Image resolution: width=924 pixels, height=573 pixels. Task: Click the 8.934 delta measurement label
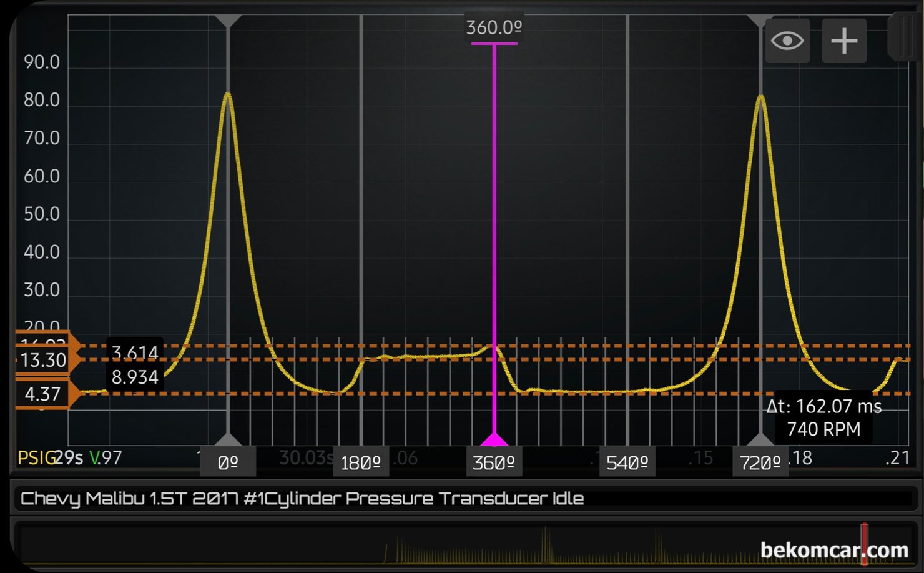135,377
